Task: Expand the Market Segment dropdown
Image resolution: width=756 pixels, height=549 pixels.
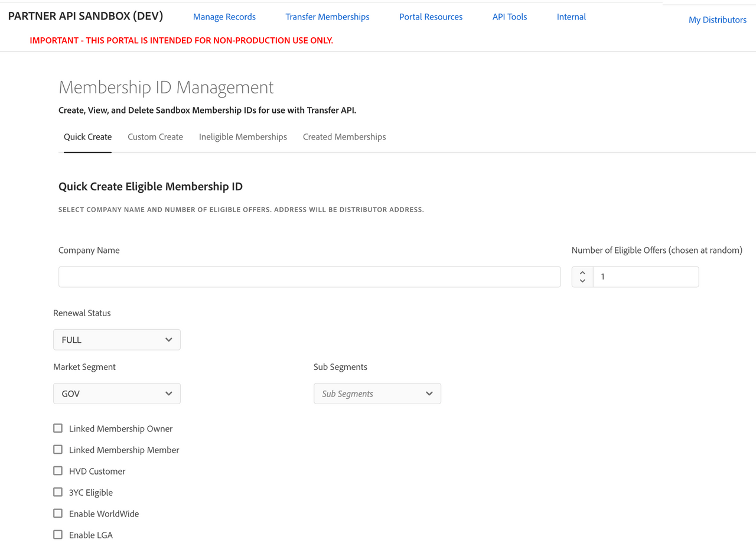Action: coord(117,394)
